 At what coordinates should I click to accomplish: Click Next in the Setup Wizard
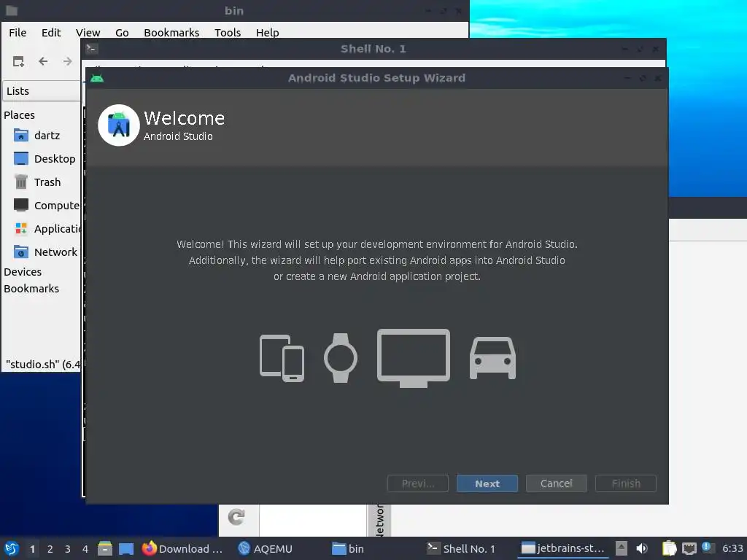(487, 483)
